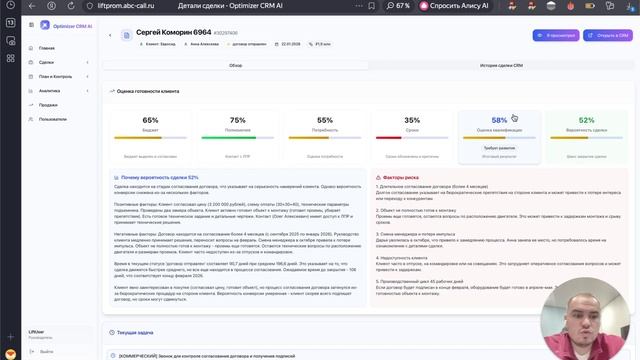Click the Optimizer CRM AI logo
The image size is (640, 360).
tap(66, 26)
